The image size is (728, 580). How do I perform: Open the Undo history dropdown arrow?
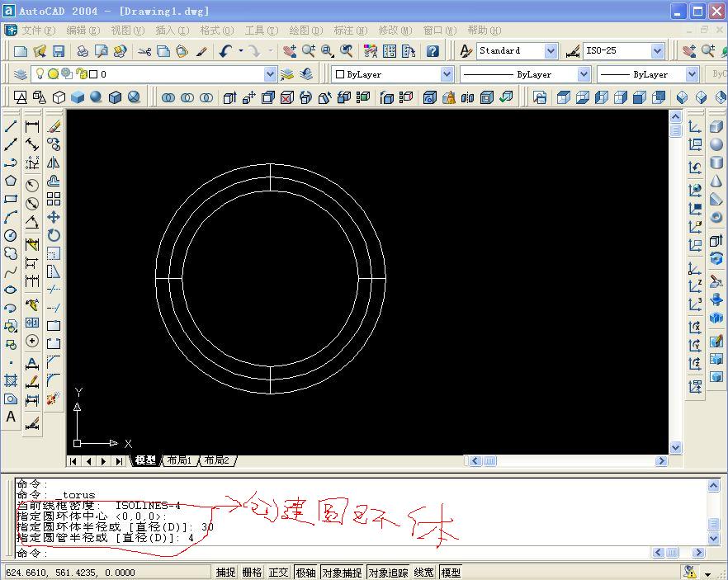point(240,50)
